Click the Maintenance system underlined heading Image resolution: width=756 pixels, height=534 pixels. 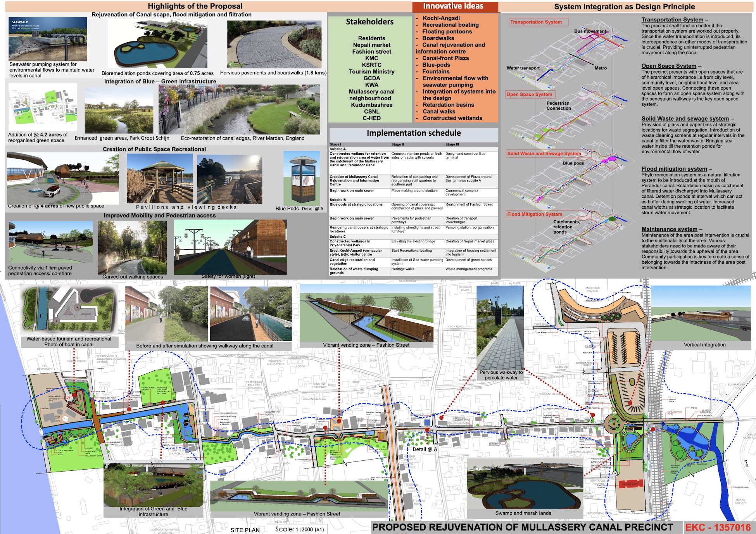669,229
